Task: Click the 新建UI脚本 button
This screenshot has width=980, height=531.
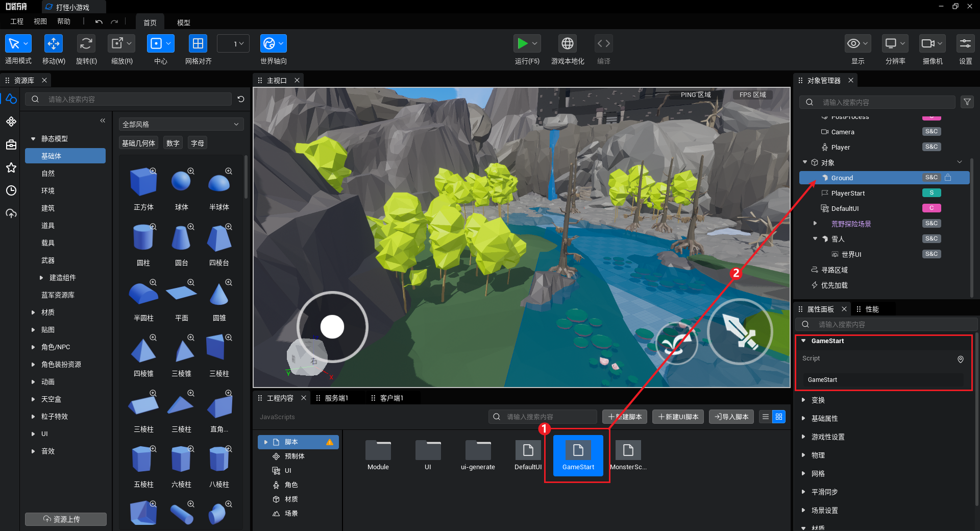Action: coord(678,417)
